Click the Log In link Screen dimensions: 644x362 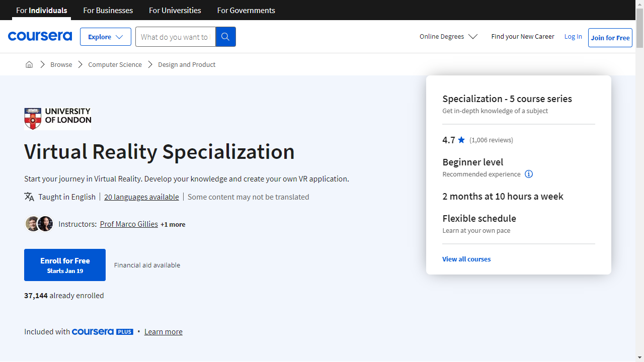coord(573,36)
